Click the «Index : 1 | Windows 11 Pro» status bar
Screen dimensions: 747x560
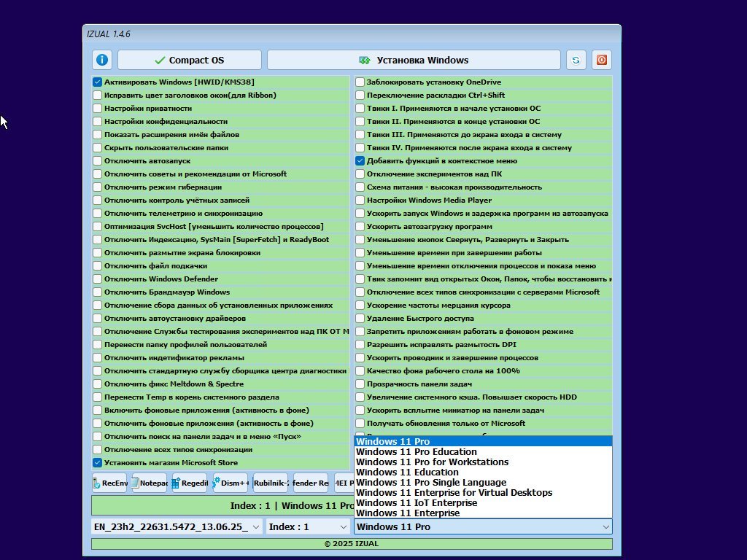pos(222,506)
